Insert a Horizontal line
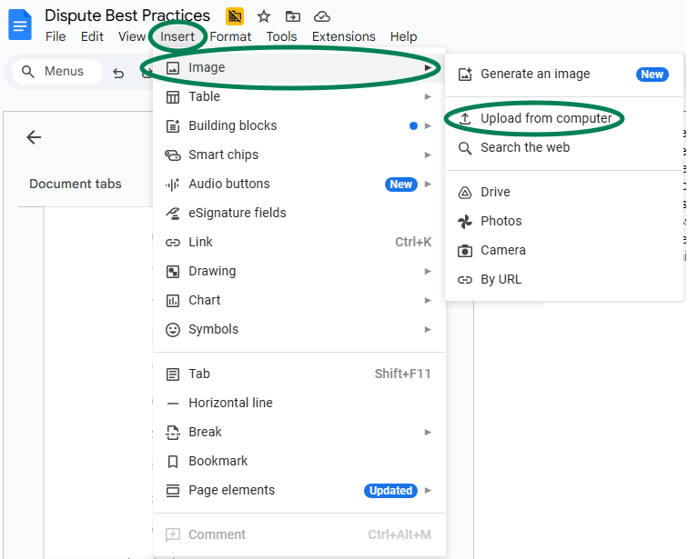 click(x=230, y=403)
